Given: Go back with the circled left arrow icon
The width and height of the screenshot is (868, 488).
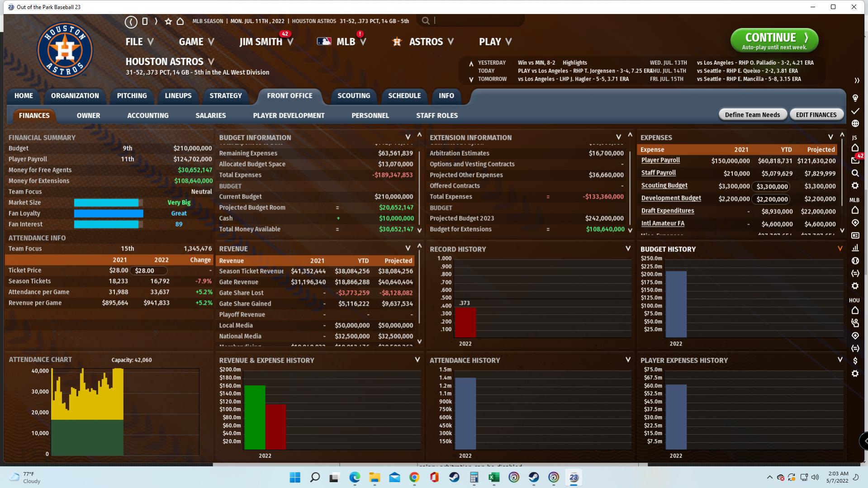Looking at the screenshot, I should click(131, 21).
